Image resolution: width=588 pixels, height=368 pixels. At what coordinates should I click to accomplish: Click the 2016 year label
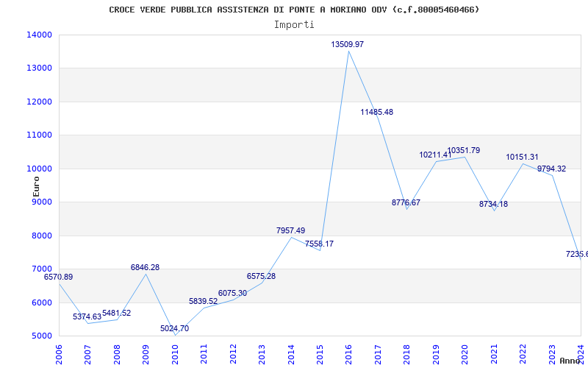(349, 354)
